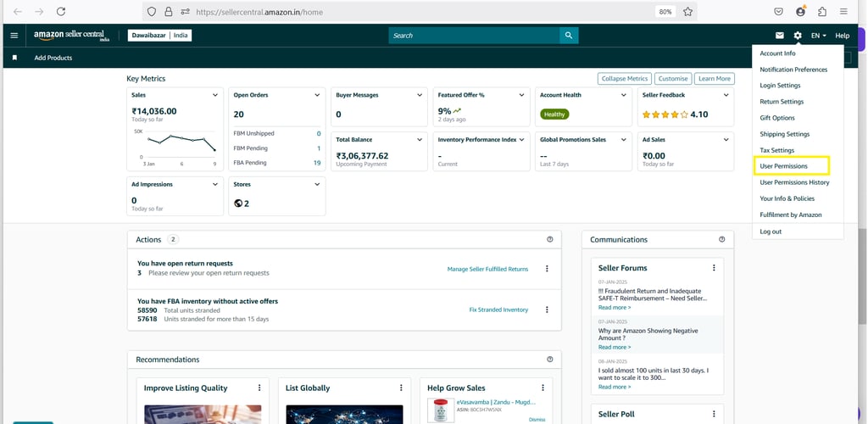Open the EN language dropdown
The width and height of the screenshot is (868, 424).
point(819,36)
